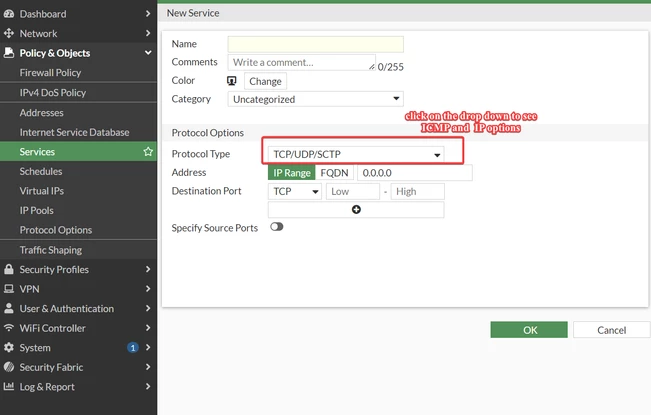Open the Category dropdown

[x=316, y=99]
